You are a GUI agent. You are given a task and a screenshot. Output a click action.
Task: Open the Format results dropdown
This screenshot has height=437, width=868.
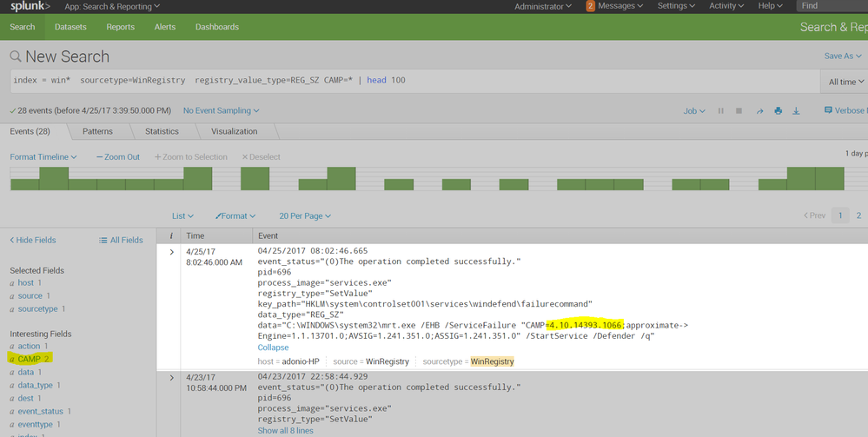tap(235, 216)
